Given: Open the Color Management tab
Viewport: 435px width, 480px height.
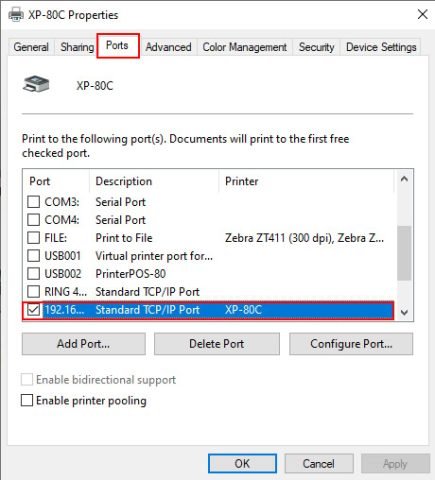Looking at the screenshot, I should click(x=245, y=47).
